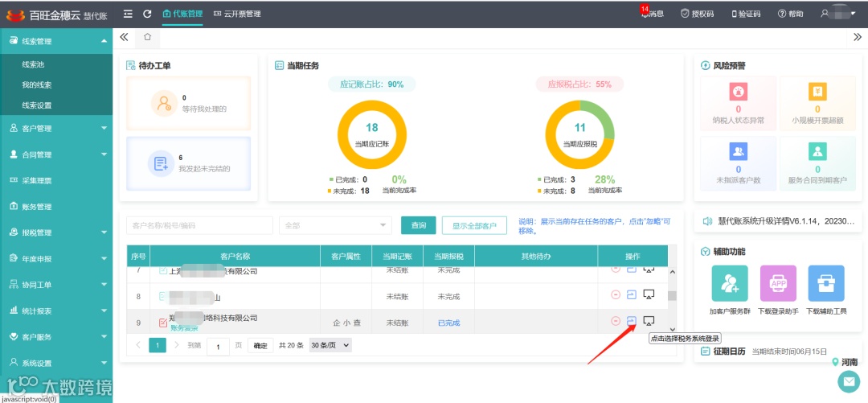Click the 查询 button
The height and width of the screenshot is (403, 868).
click(x=419, y=225)
